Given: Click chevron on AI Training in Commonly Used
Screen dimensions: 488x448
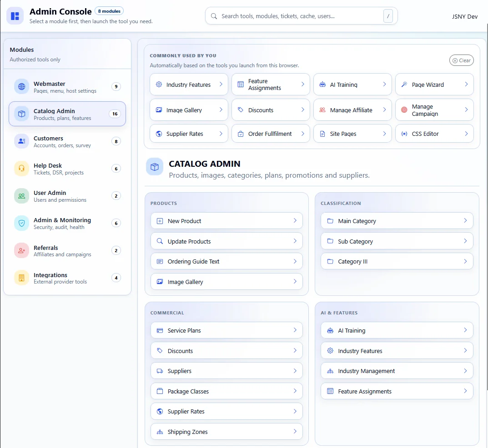Looking at the screenshot, I should coord(384,84).
